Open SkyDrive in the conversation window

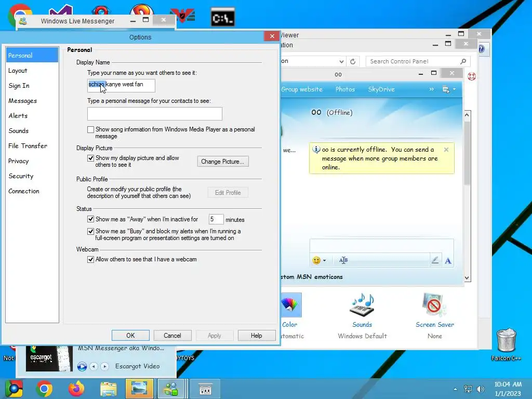point(381,89)
